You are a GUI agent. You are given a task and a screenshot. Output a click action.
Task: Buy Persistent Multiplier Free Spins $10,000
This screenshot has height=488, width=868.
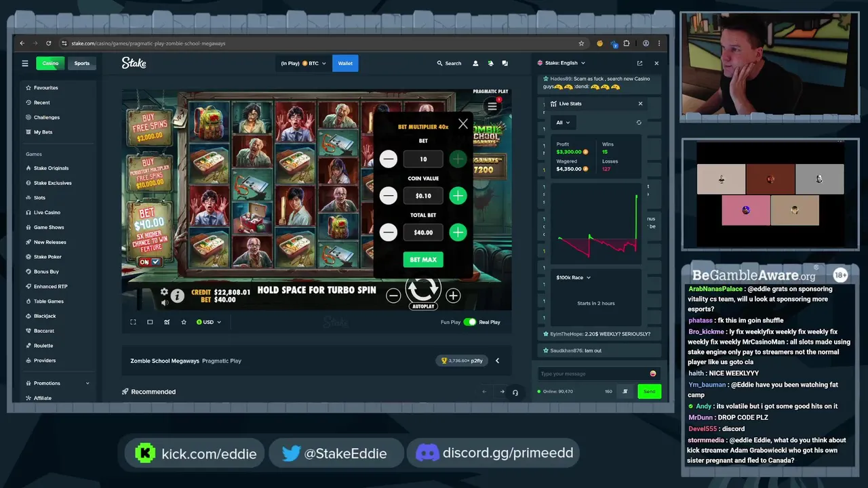[x=149, y=174]
